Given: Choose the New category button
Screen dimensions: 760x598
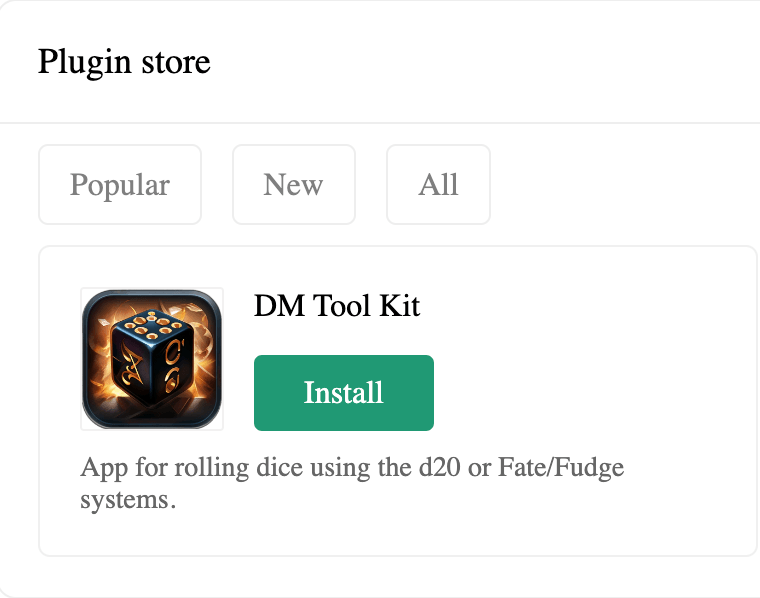Looking at the screenshot, I should pos(294,185).
